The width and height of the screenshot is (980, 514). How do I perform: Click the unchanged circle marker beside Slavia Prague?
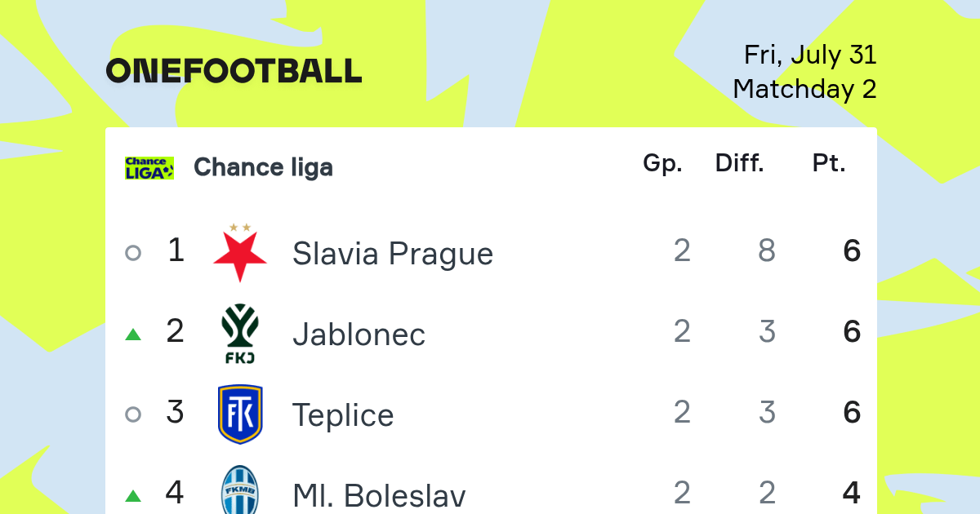click(133, 253)
